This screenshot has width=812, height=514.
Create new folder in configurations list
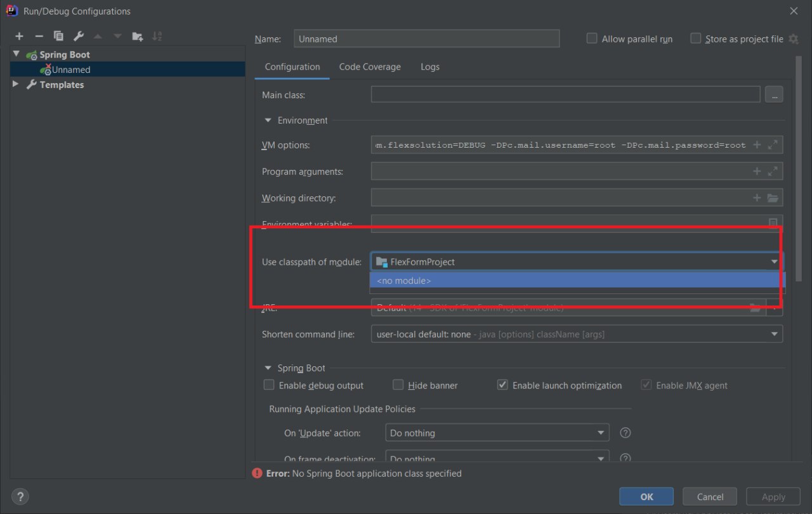click(x=137, y=36)
